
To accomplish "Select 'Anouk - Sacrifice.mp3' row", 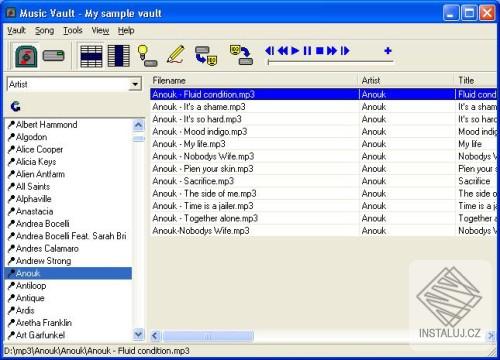I will [323, 181].
